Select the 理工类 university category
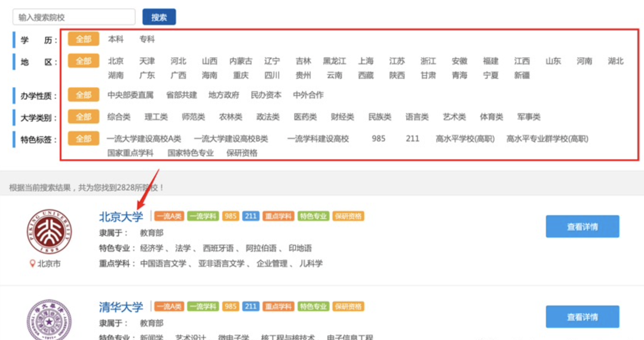Screen dimensions: 644x340 (x=156, y=117)
